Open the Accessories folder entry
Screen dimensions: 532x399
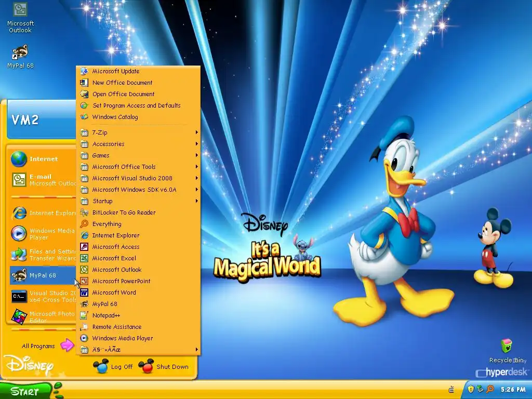pyautogui.click(x=138, y=144)
